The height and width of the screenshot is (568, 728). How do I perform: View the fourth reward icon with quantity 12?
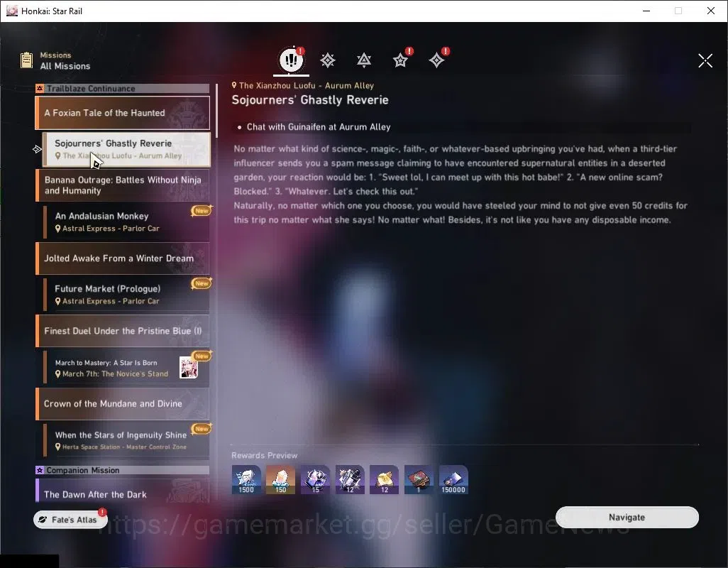pyautogui.click(x=350, y=479)
